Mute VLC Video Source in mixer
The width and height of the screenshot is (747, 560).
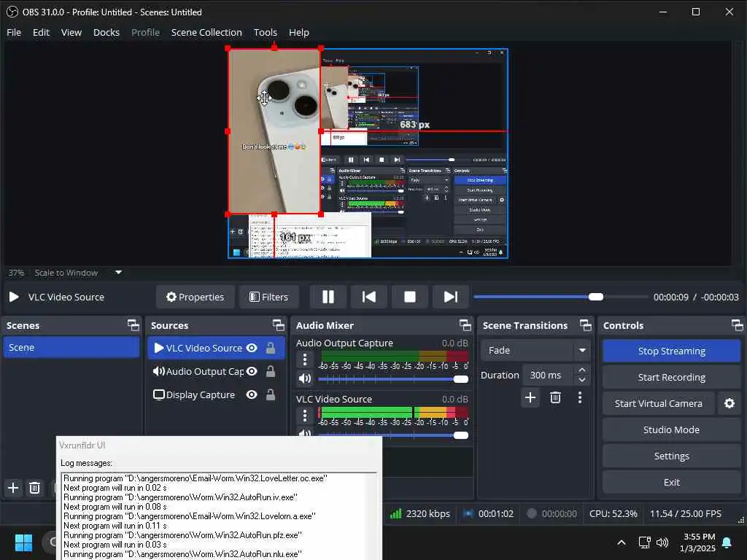[x=305, y=433]
